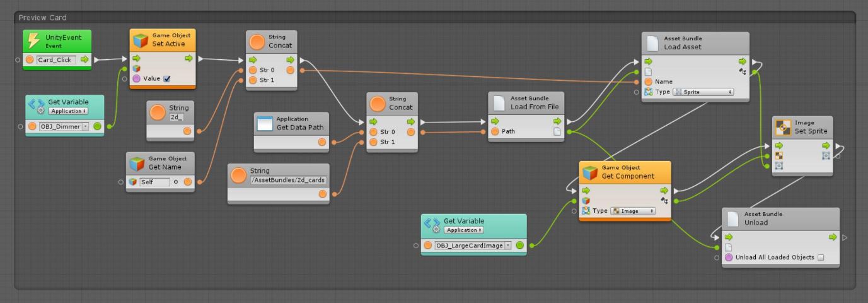Edit the /AssetBundles/2d_cards string field
Viewport: 868px width, 303px height.
coord(278,180)
